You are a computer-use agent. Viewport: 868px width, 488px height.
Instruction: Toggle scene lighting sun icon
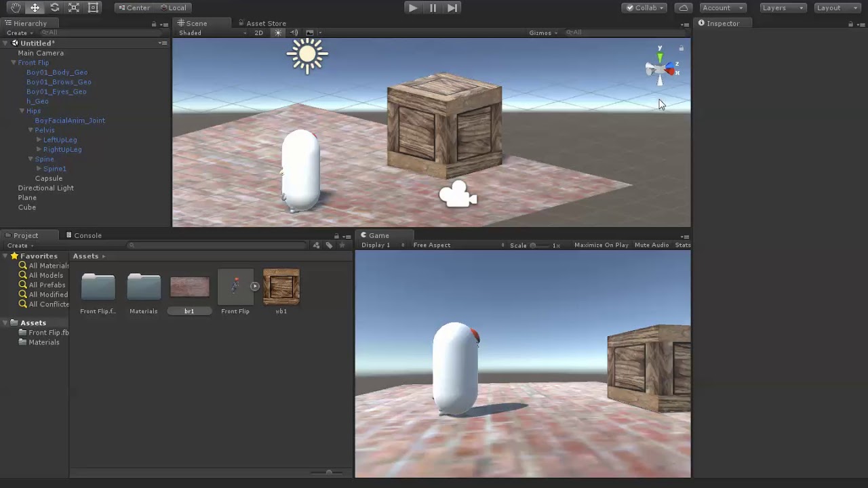[278, 33]
